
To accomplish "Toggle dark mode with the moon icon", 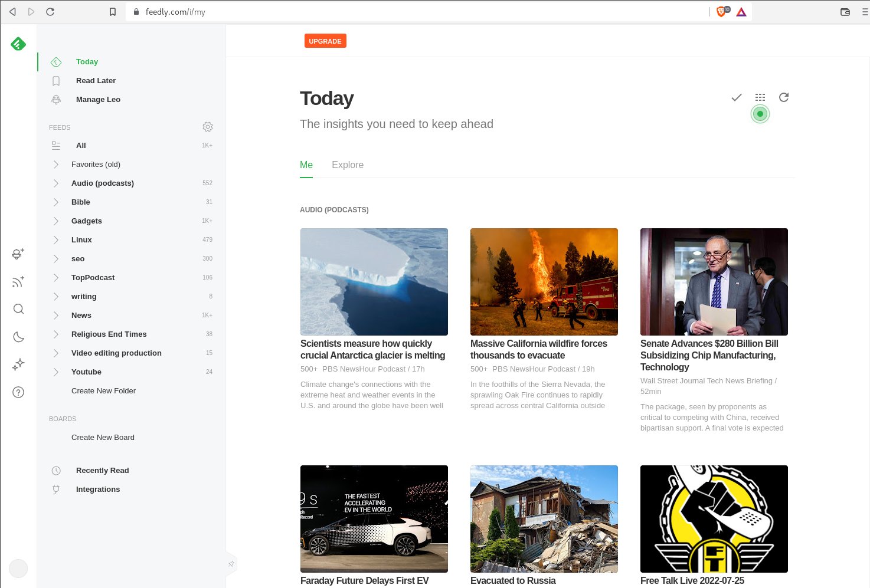I will click(18, 337).
